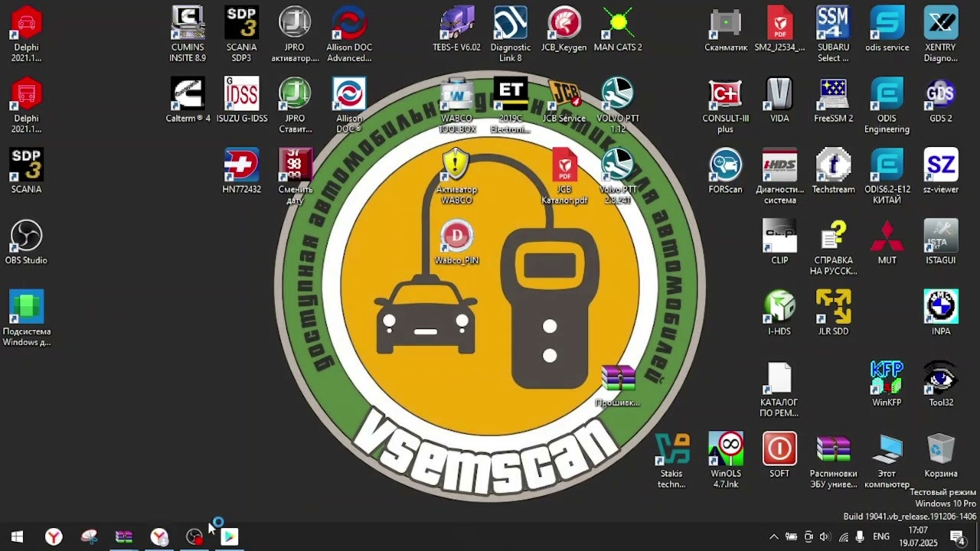Open HN772432 shortcut
The height and width of the screenshot is (551, 980).
(x=241, y=171)
